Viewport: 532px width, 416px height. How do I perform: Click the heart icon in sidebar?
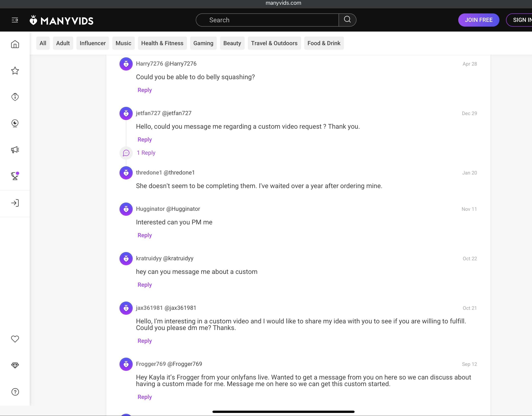15,339
